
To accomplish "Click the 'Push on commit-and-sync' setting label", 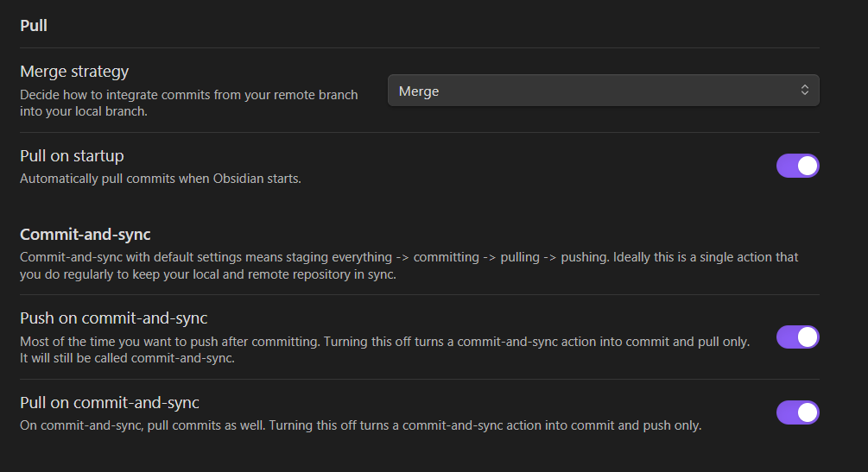I will 113,318.
